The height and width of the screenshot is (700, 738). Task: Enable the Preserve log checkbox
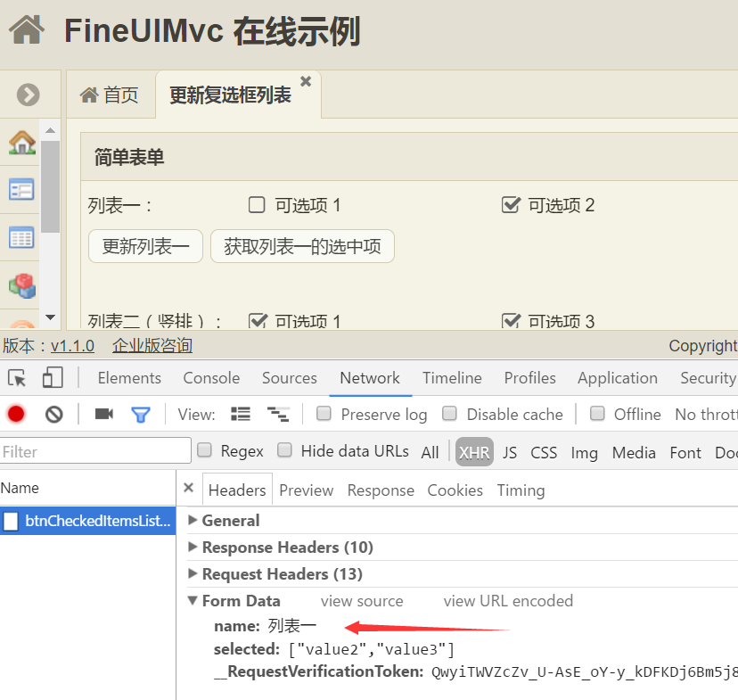[x=324, y=414]
